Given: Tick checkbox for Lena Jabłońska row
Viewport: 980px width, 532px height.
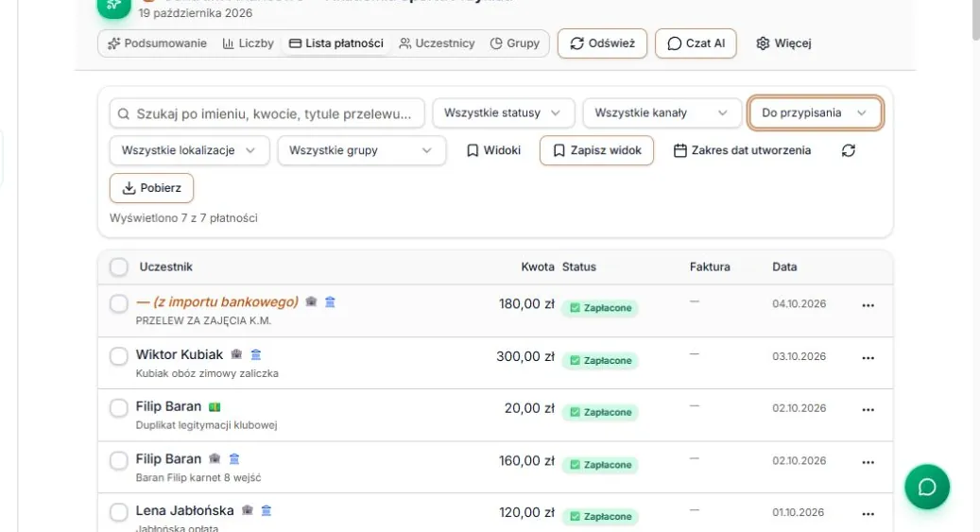Looking at the screenshot, I should 119,512.
